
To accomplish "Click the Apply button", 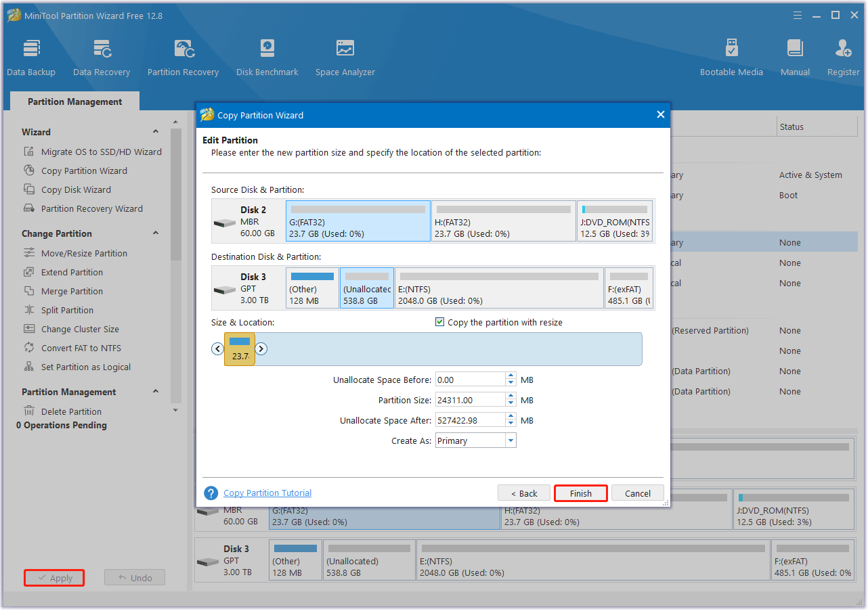I will click(x=54, y=578).
